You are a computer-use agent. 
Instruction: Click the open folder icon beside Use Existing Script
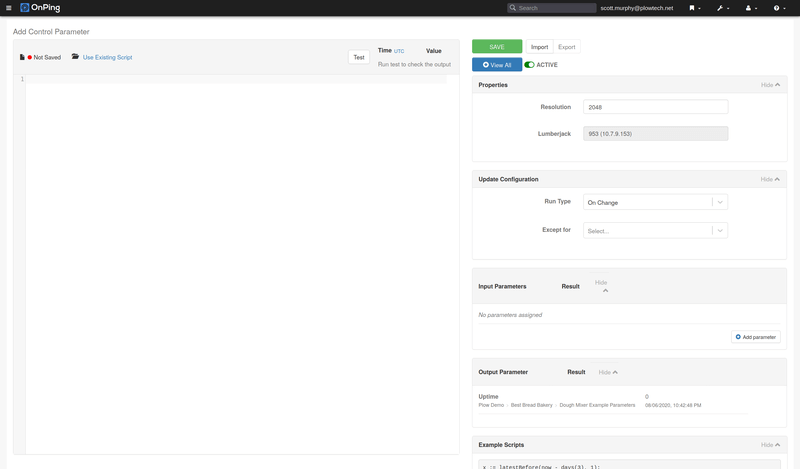coord(75,57)
